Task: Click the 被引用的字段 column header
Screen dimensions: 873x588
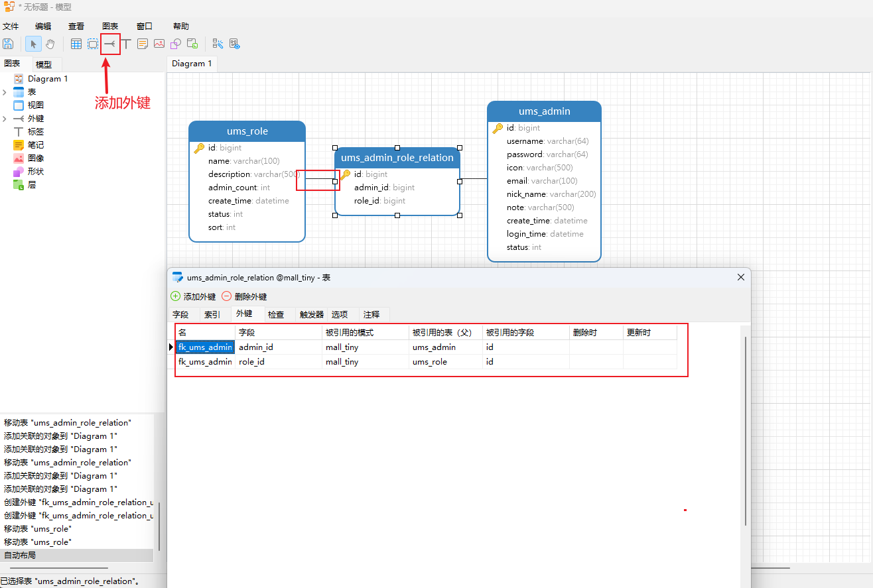Action: tap(526, 332)
